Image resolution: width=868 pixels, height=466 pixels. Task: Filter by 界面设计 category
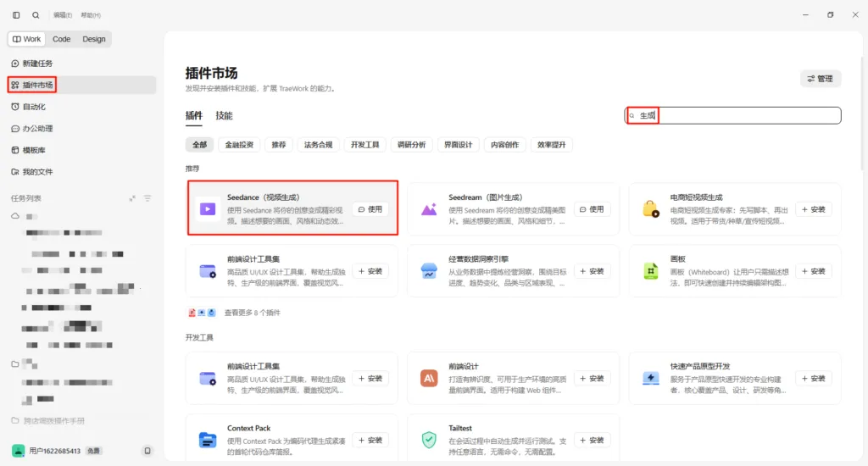pyautogui.click(x=458, y=144)
